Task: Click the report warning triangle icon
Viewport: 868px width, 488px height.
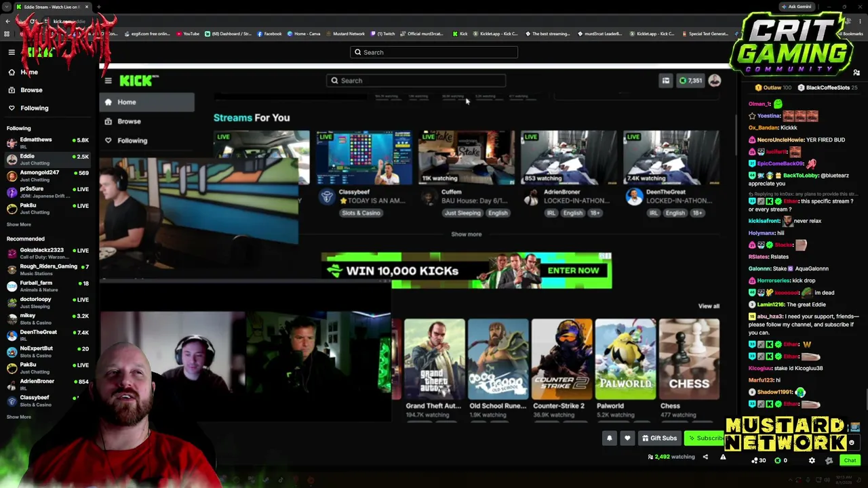Action: [x=723, y=457]
